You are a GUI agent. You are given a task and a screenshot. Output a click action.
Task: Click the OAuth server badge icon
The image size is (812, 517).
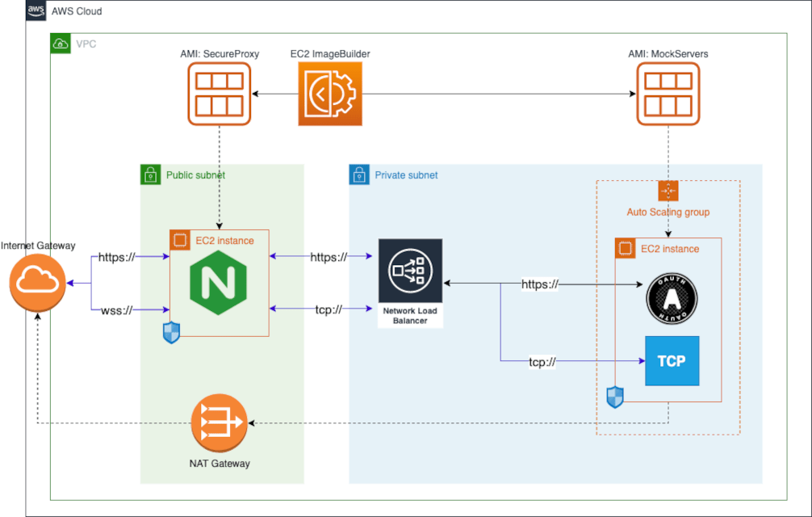coord(672,298)
